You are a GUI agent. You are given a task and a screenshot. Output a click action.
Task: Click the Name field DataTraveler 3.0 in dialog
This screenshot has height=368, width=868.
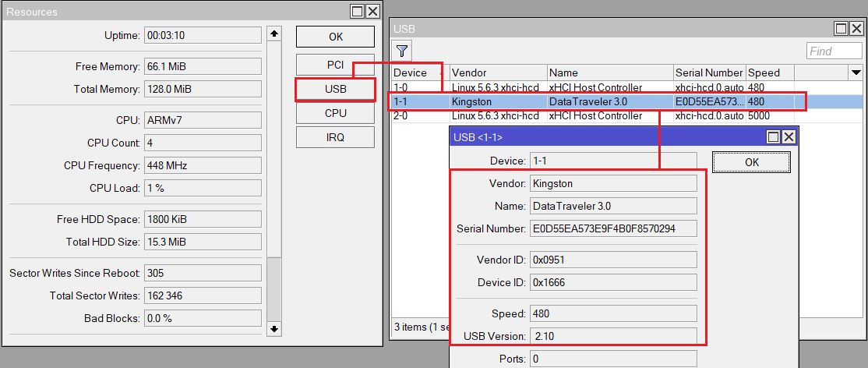click(x=613, y=206)
